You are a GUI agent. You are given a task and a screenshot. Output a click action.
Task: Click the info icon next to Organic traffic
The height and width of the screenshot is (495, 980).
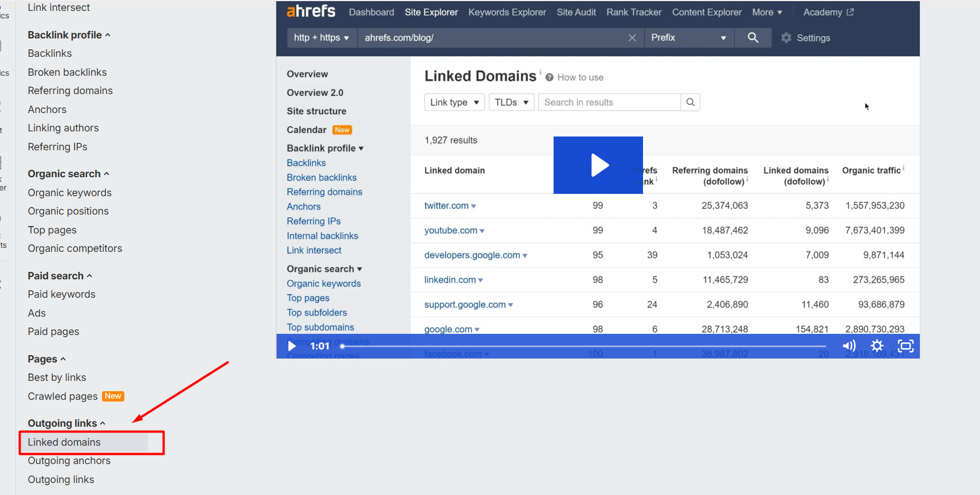pyautogui.click(x=904, y=168)
